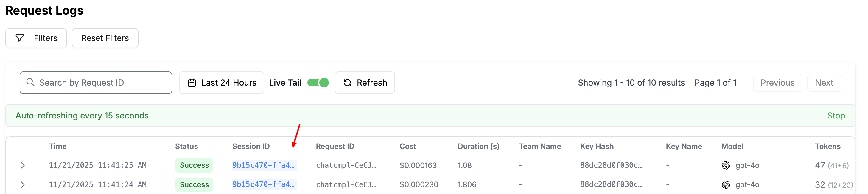Expand the 11:41:24 AM log row

[23, 184]
